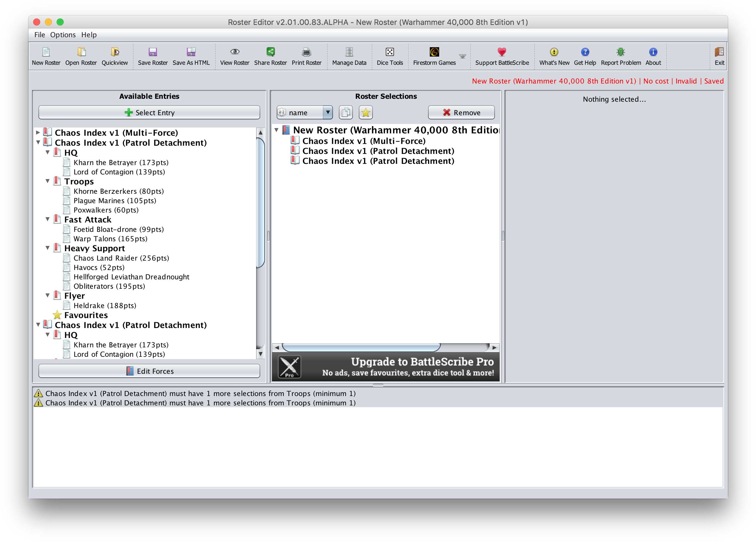
Task: Select Warp Talons (165pts)
Action: pos(110,239)
